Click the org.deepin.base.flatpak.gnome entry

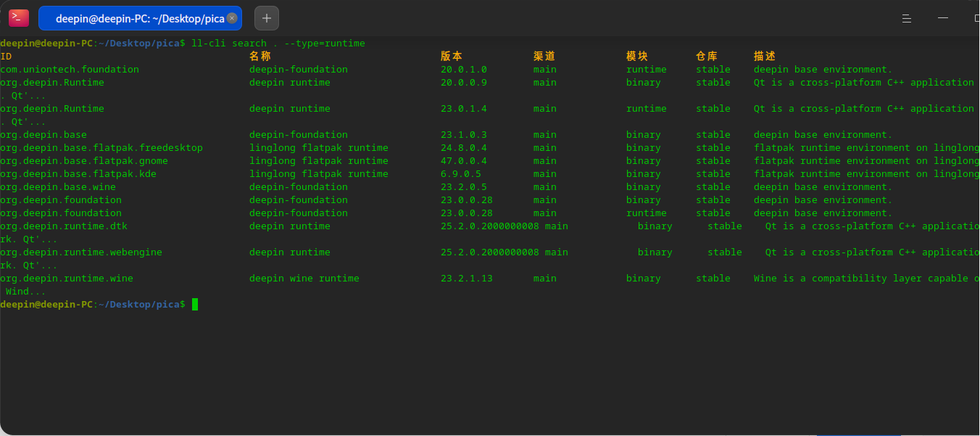tap(84, 161)
